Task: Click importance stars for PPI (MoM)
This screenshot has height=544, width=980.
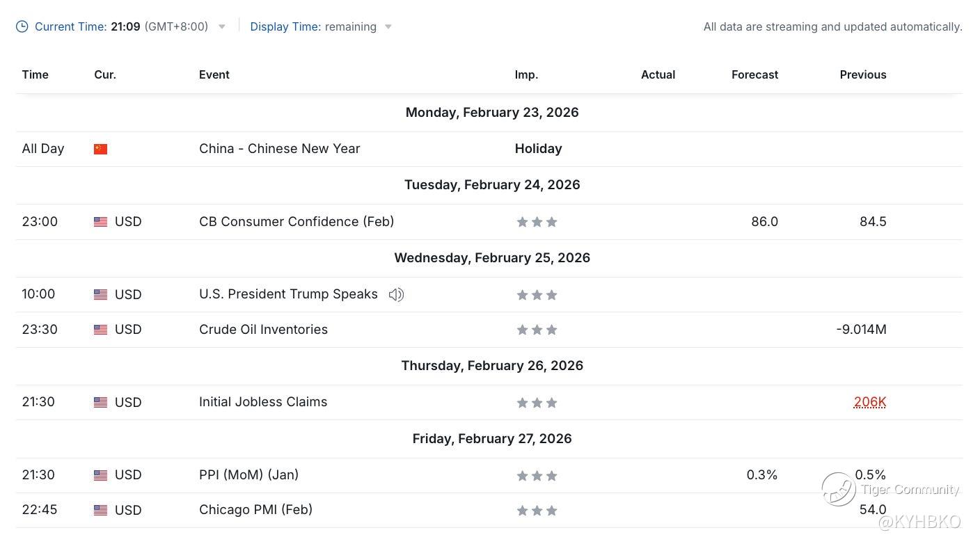Action: (537, 476)
